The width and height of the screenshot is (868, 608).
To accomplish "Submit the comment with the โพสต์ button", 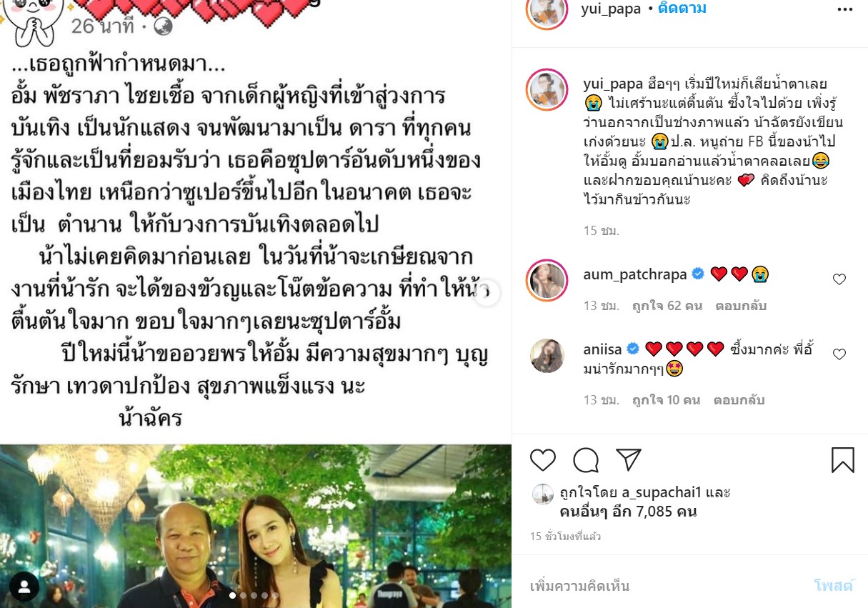I will (x=834, y=586).
